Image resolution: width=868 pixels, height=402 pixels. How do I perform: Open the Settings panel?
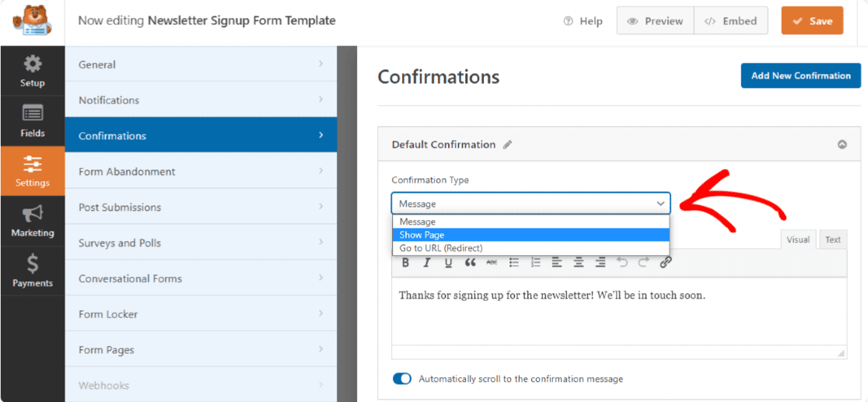click(33, 170)
